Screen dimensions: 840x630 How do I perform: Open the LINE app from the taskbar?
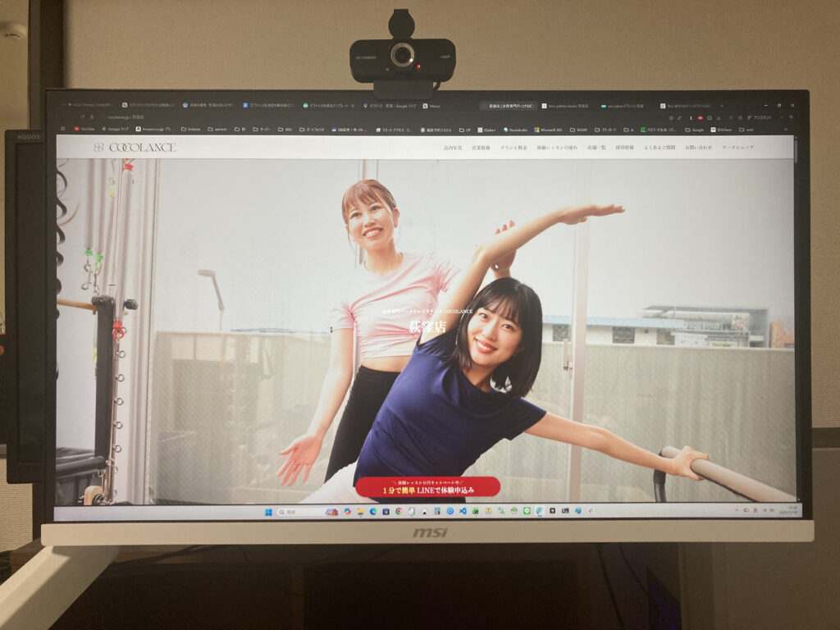[527, 511]
